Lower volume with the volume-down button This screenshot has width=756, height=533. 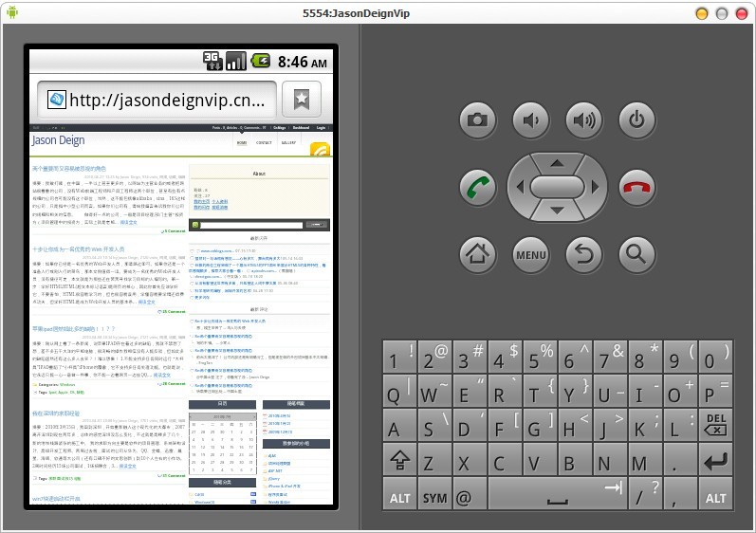pos(530,119)
